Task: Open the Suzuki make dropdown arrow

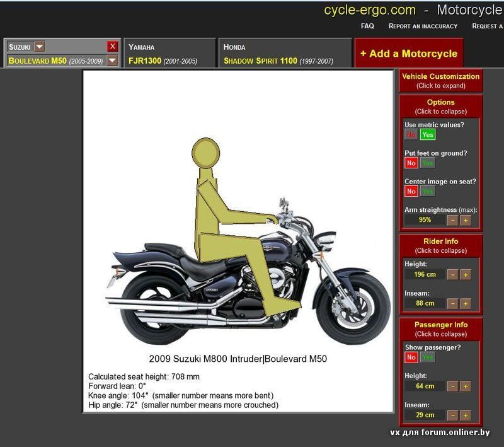Action: point(39,47)
